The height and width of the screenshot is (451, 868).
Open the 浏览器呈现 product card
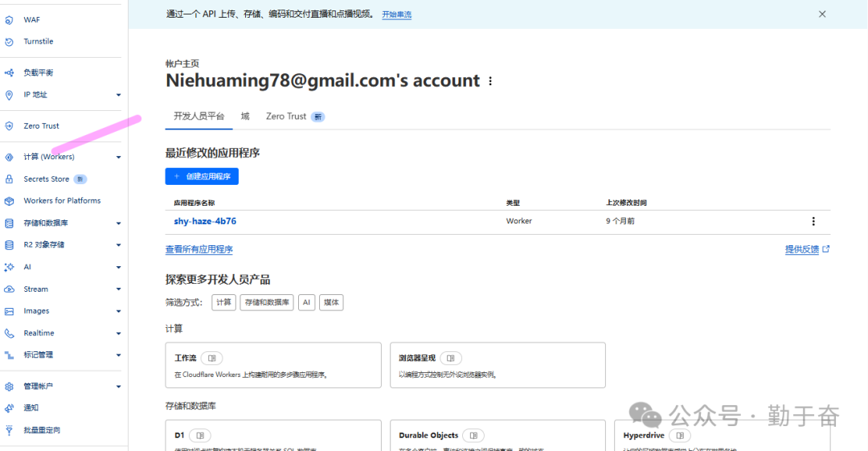click(x=497, y=365)
